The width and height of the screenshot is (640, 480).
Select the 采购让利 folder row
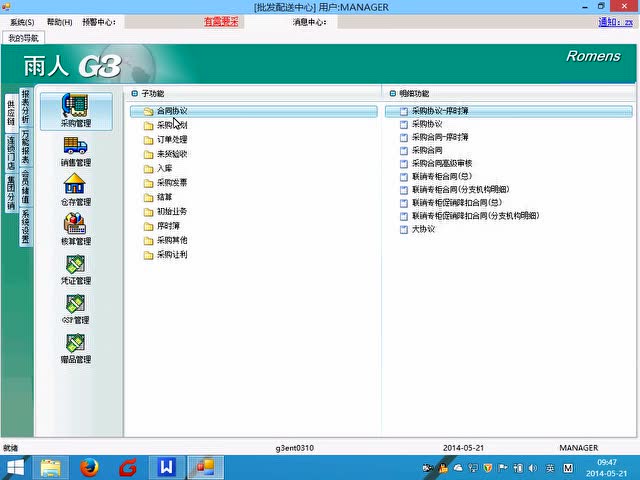pos(253,255)
